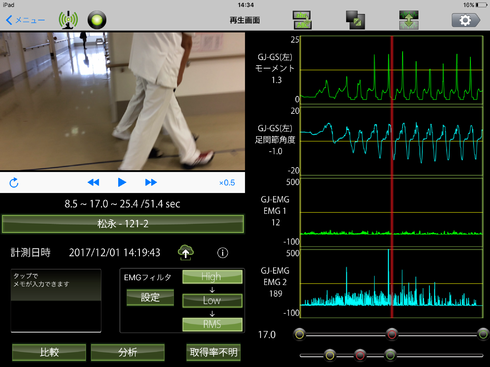Tap the 17.0 time value beside sliders
490x367 pixels.
click(x=267, y=335)
